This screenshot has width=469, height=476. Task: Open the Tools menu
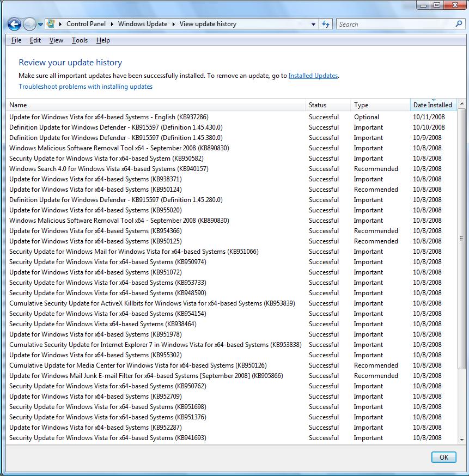pos(80,40)
